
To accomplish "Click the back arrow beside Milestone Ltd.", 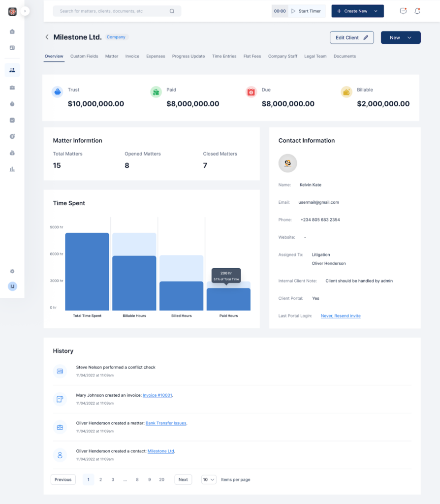I will tap(47, 37).
